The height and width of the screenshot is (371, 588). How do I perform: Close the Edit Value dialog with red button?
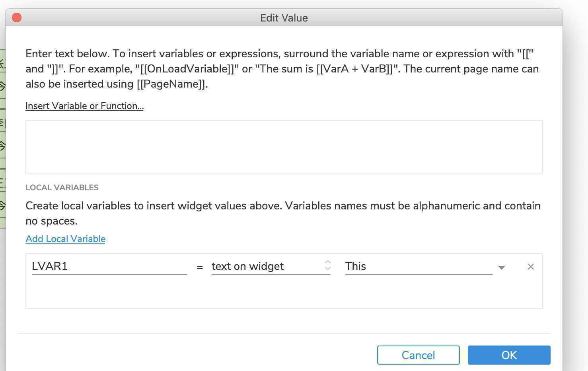(x=17, y=18)
